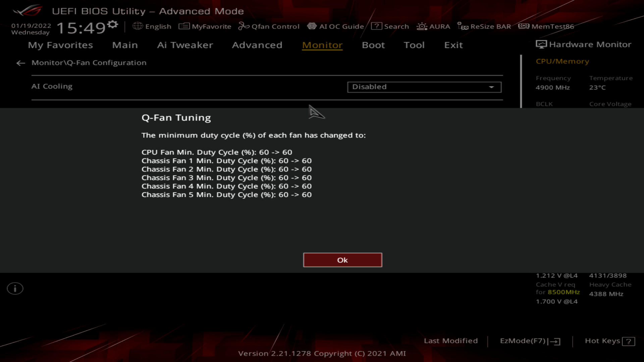
Task: Click the MyFavorite star icon
Action: click(183, 26)
